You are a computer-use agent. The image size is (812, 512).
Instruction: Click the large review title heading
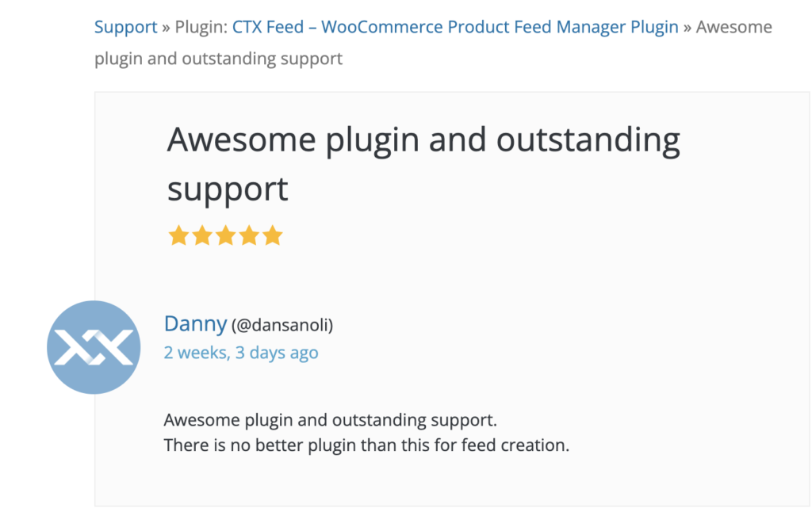coord(423,164)
